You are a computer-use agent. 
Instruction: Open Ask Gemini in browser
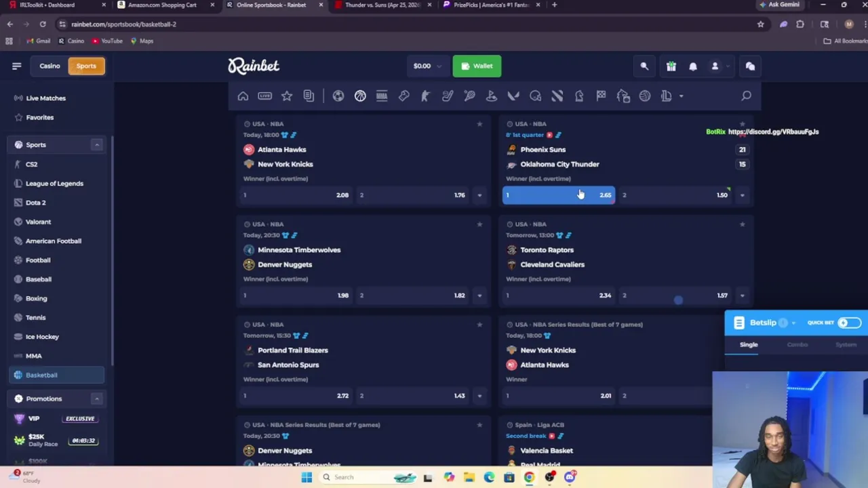(780, 5)
